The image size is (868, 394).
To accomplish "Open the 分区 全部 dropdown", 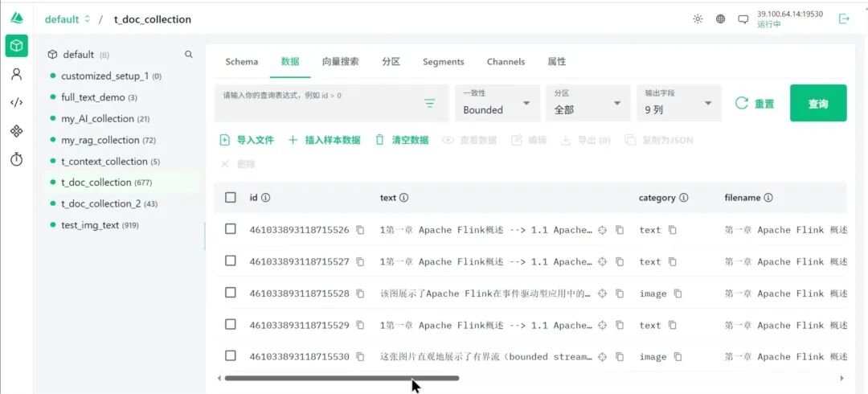I will pyautogui.click(x=588, y=103).
